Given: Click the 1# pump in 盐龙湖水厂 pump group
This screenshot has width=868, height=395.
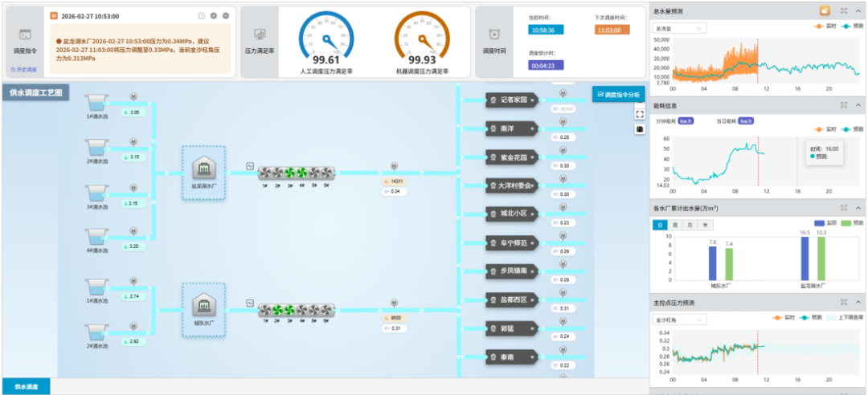Looking at the screenshot, I should (x=264, y=173).
